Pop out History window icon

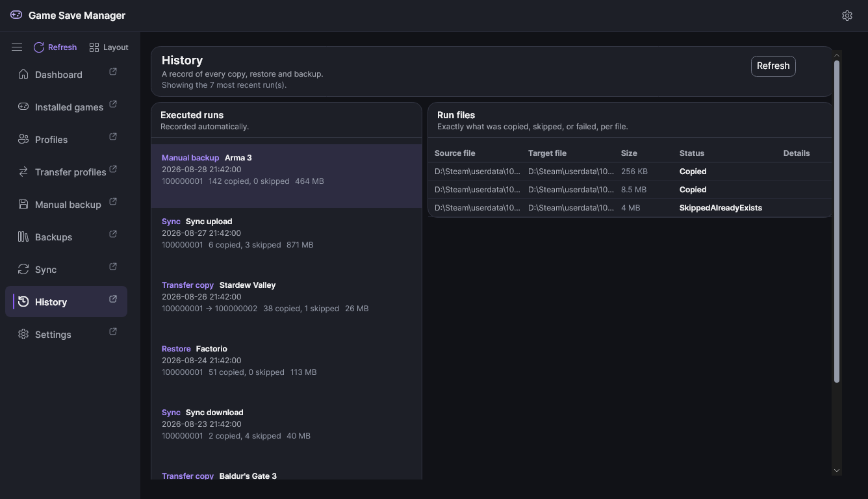(113, 299)
